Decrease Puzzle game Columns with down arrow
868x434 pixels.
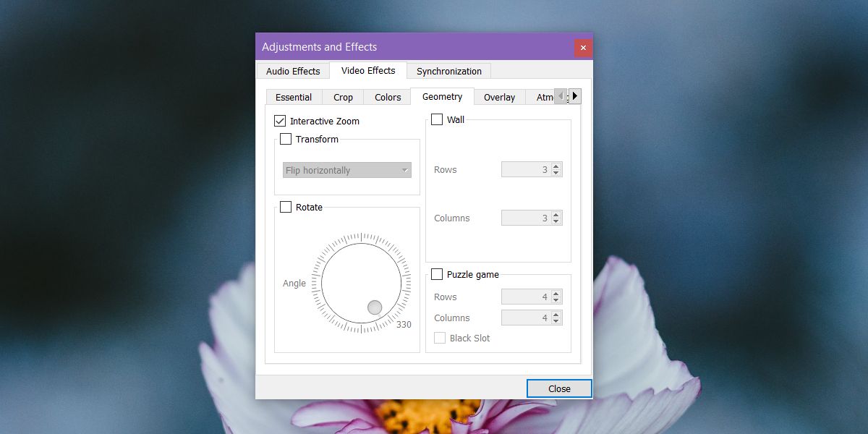pyautogui.click(x=556, y=321)
